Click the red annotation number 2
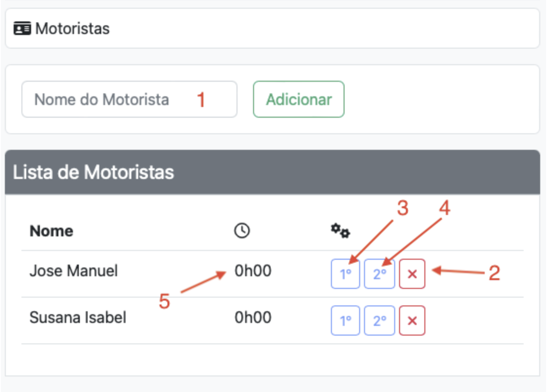This screenshot has width=547, height=392. pos(494,273)
